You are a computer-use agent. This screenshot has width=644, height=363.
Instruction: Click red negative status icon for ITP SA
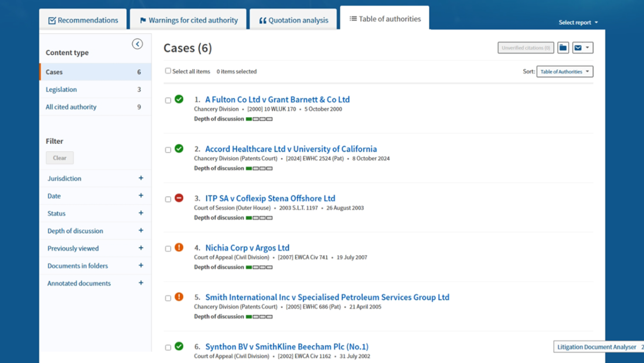pyautogui.click(x=179, y=198)
